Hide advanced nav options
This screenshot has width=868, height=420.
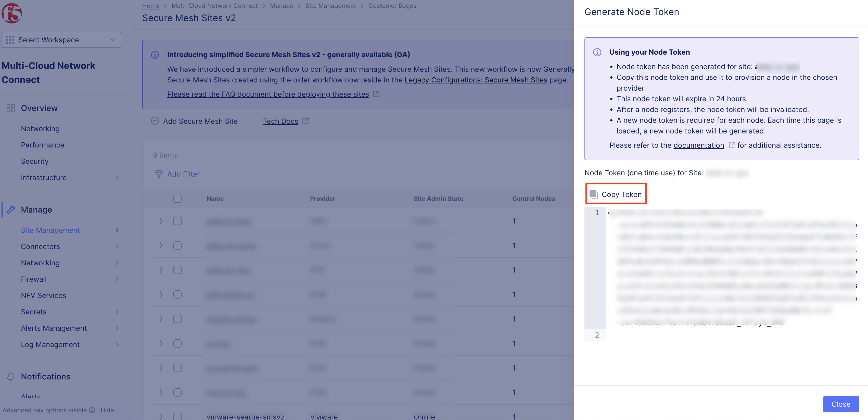(x=107, y=410)
